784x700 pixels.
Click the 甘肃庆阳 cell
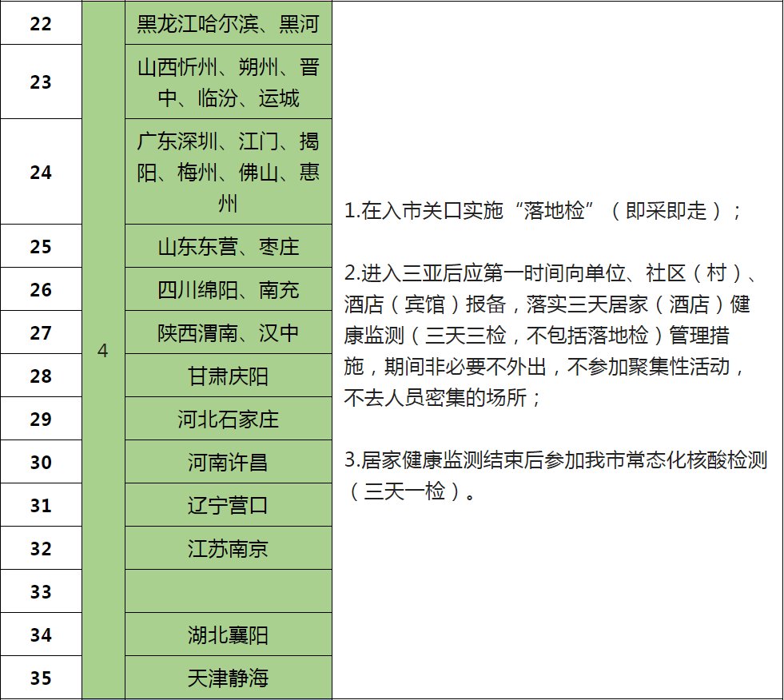tap(228, 376)
